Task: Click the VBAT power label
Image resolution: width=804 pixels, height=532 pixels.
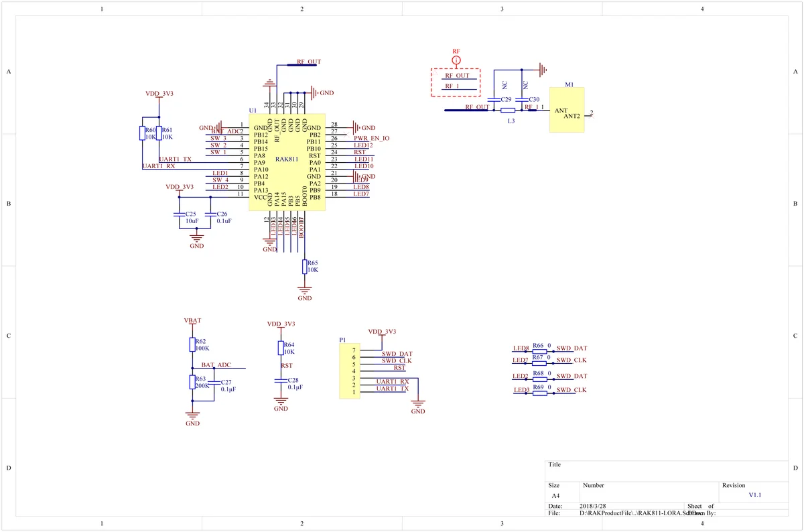Action: pos(192,321)
